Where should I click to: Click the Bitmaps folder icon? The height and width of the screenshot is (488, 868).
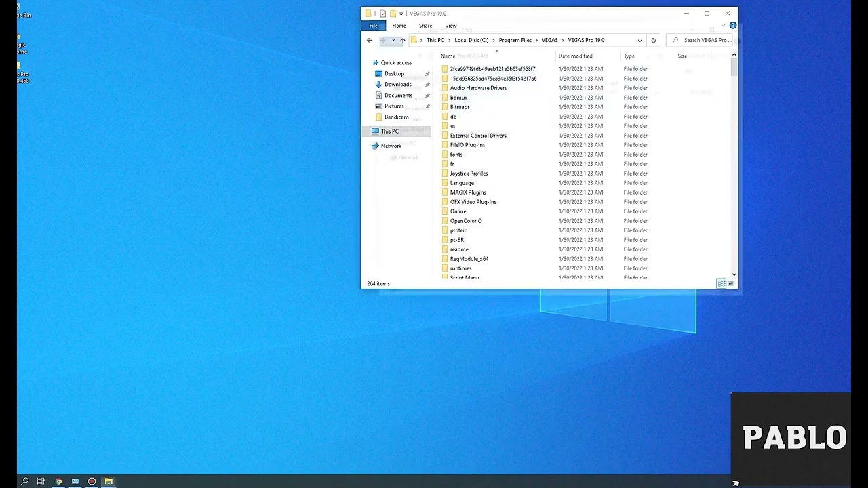(445, 107)
